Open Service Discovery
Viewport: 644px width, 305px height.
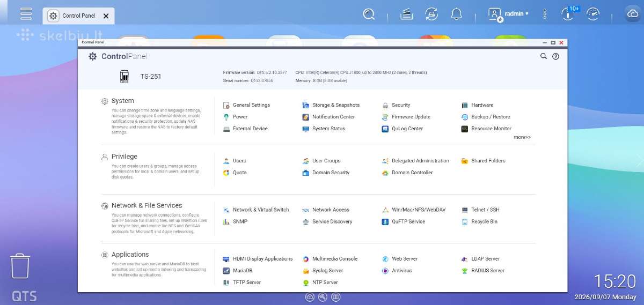point(327,221)
